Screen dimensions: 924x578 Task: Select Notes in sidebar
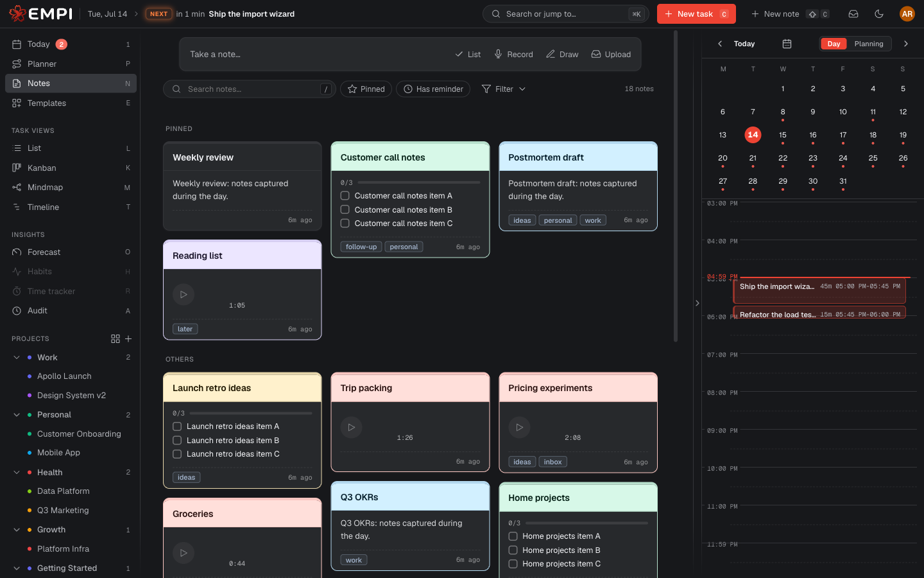click(x=71, y=83)
